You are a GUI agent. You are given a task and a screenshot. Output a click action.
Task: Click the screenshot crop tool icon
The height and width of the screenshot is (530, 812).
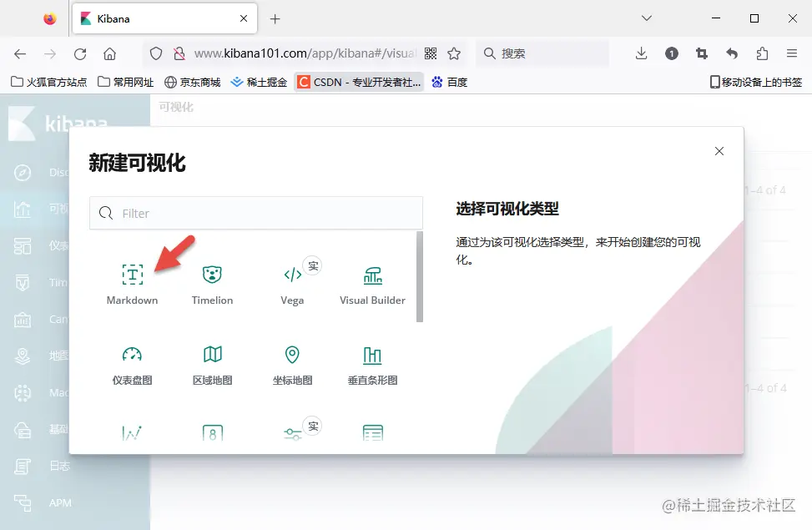click(702, 53)
